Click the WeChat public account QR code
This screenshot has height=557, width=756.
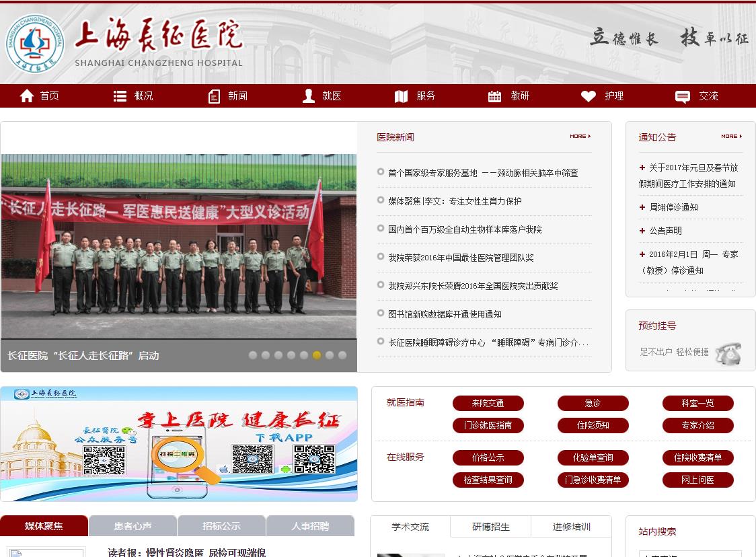tap(104, 460)
